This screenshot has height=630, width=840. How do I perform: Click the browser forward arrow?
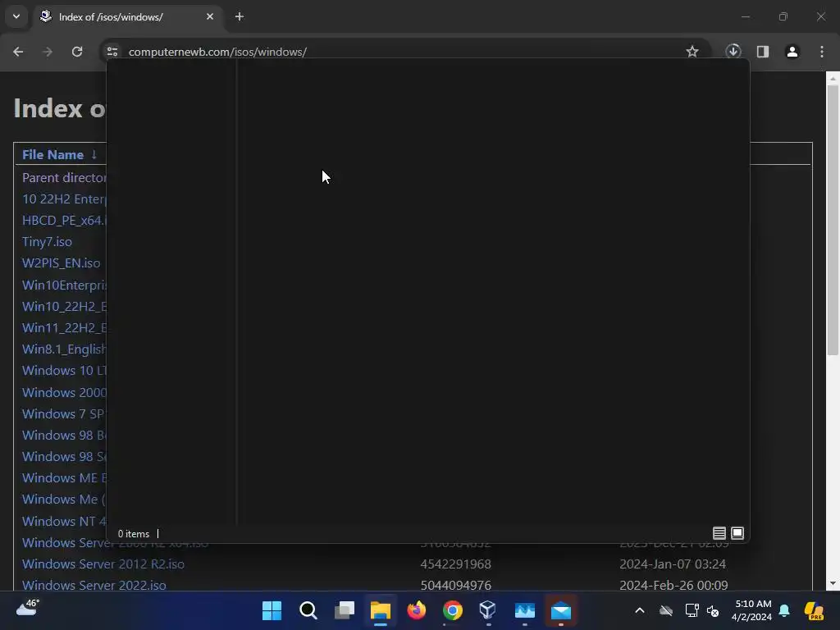coord(48,52)
